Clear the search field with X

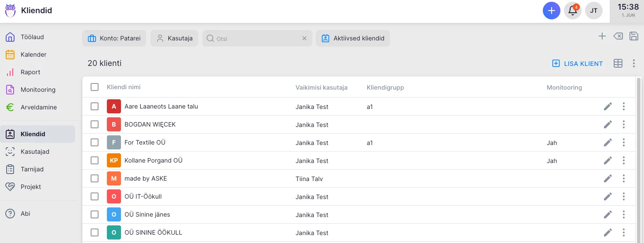[304, 38]
